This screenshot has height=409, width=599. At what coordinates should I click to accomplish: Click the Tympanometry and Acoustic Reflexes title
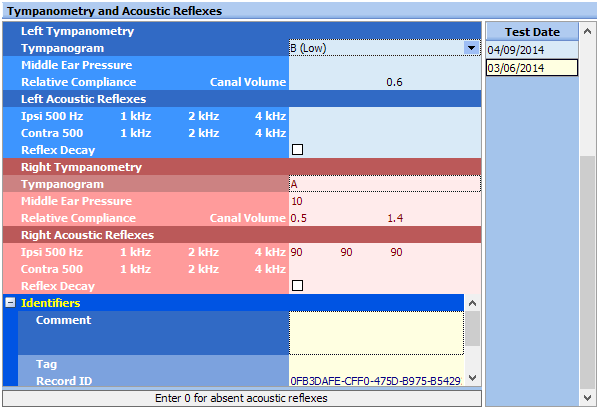[x=114, y=11]
